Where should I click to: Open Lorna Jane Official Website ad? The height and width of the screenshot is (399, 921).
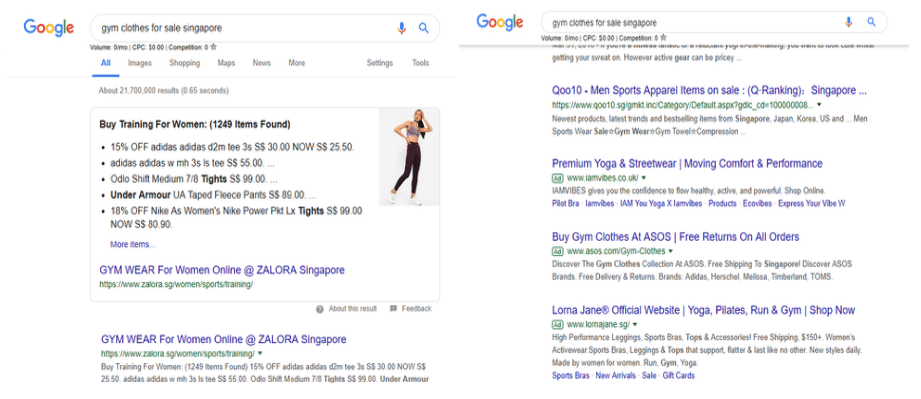coord(704,310)
